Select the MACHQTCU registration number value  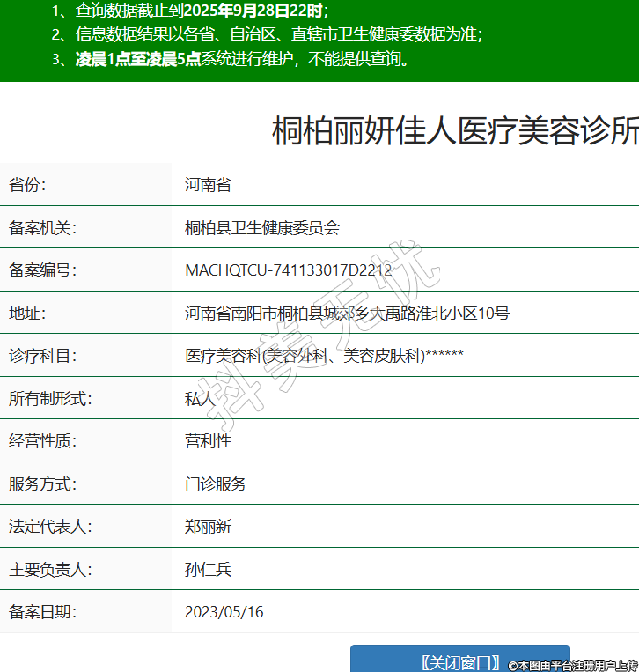point(288,270)
